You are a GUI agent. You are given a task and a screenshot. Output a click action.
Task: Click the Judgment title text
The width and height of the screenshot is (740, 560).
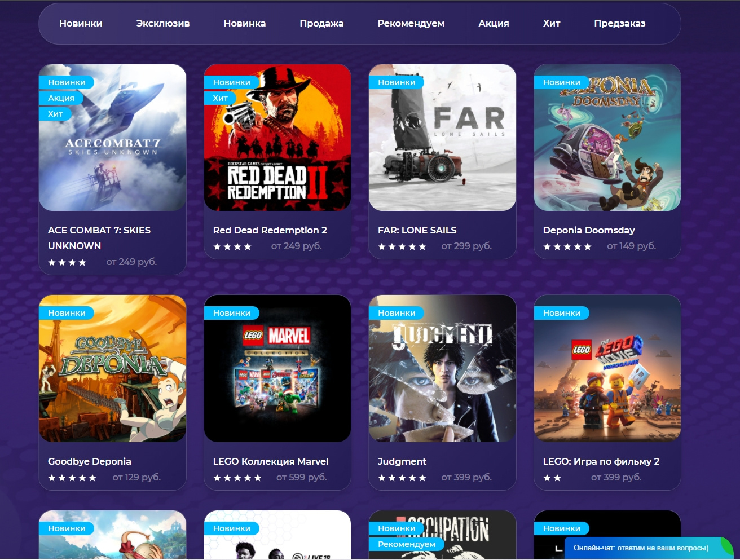[x=402, y=461]
